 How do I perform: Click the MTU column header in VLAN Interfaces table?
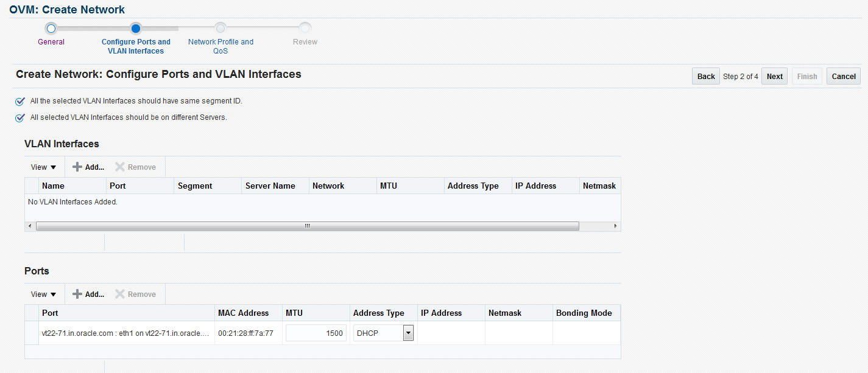411,186
